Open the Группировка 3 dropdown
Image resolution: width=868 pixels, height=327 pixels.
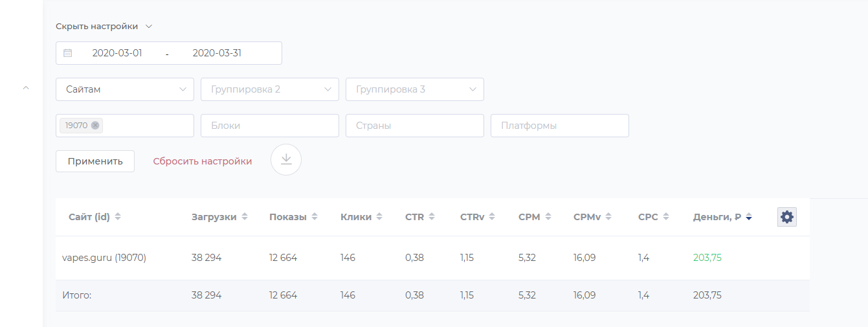tap(415, 89)
